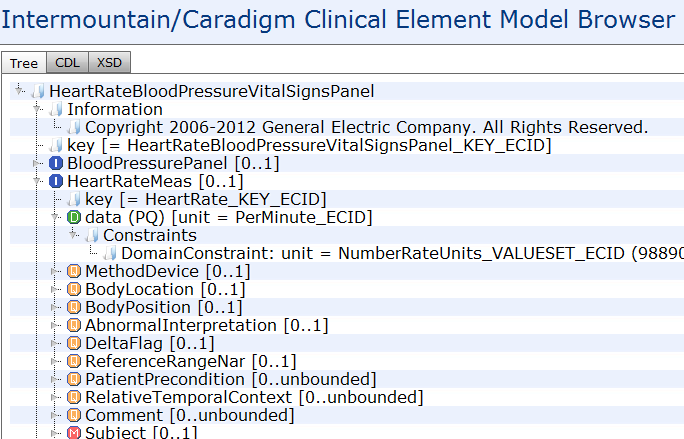Click the blue icon beside BloodPressurePanel

56,163
